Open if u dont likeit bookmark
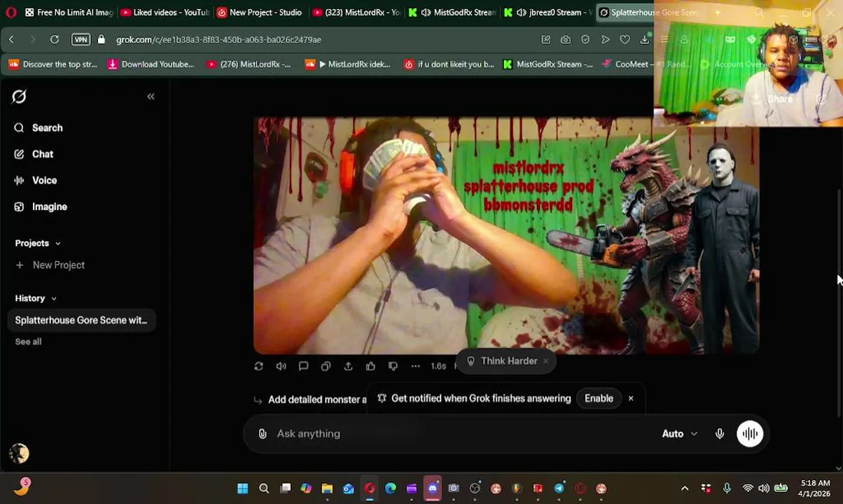Screen dimensions: 843x504 pos(449,64)
